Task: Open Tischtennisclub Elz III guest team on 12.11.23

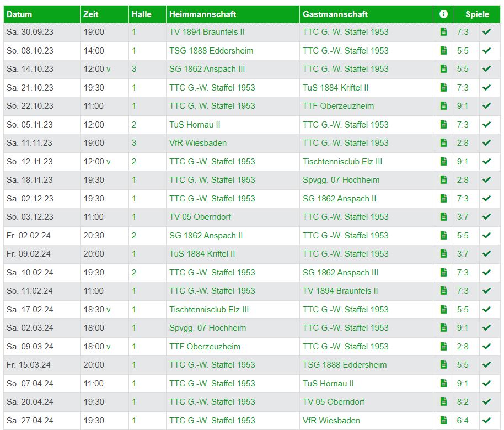Action: (342, 162)
